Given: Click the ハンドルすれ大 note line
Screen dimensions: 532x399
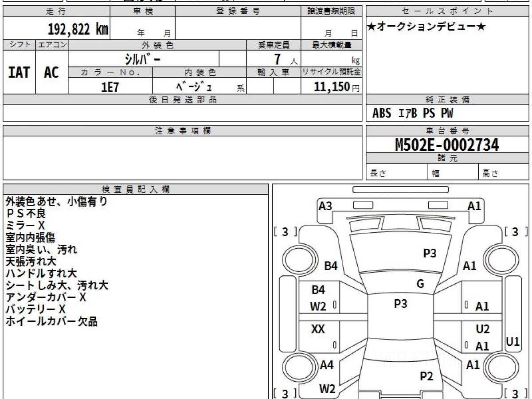Looking at the screenshot, I should (41, 274).
